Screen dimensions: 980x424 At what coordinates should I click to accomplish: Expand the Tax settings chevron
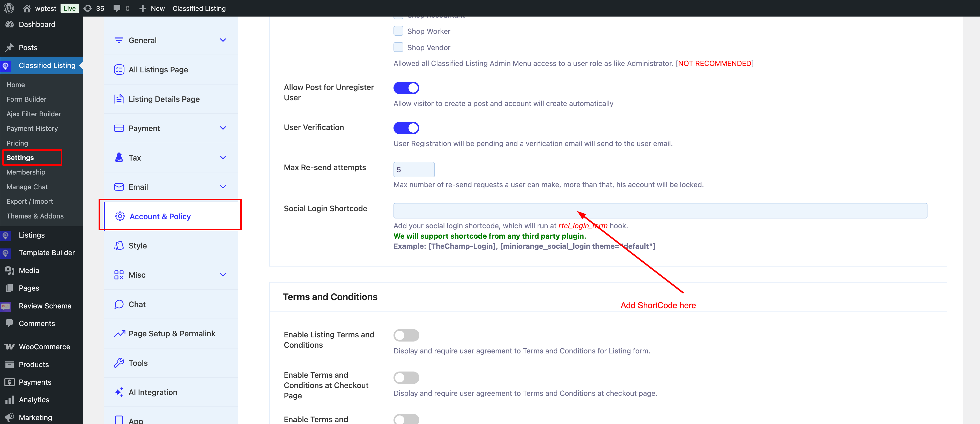tap(223, 157)
